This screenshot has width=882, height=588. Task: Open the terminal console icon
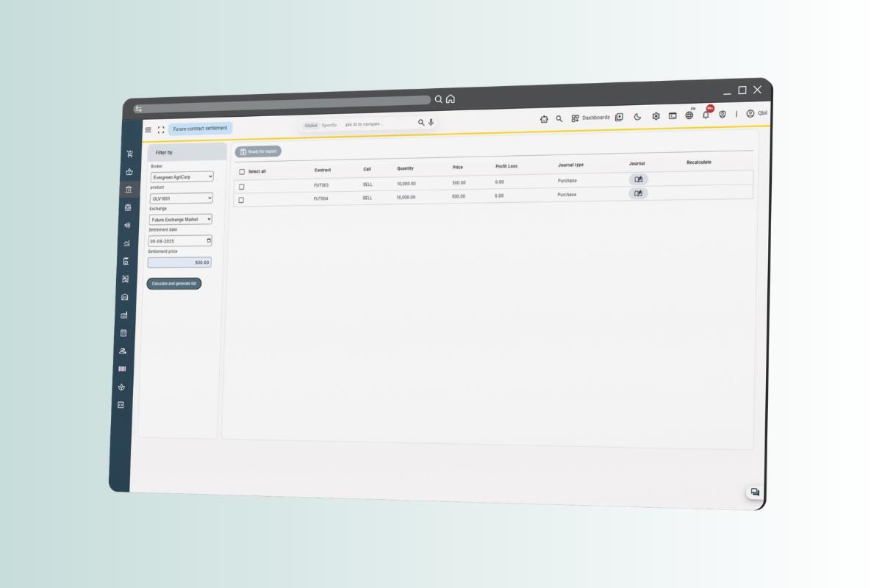click(x=673, y=115)
